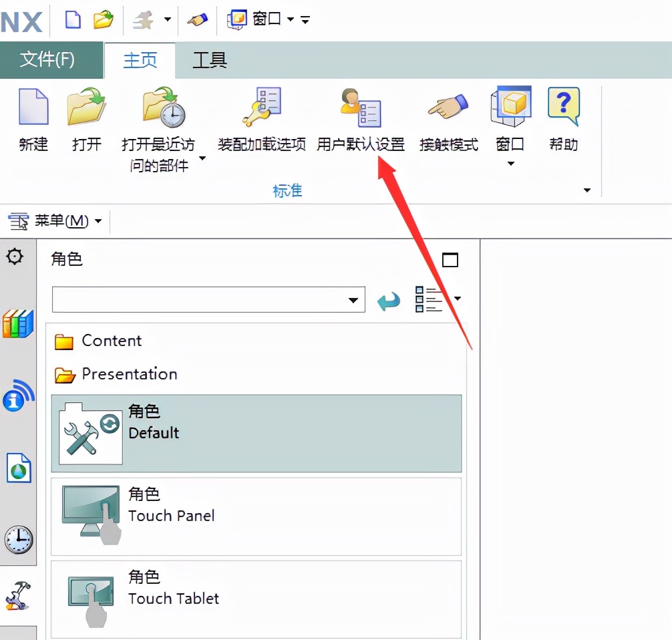Open the 菜单(M) menu
This screenshot has width=672, height=640.
pos(55,221)
